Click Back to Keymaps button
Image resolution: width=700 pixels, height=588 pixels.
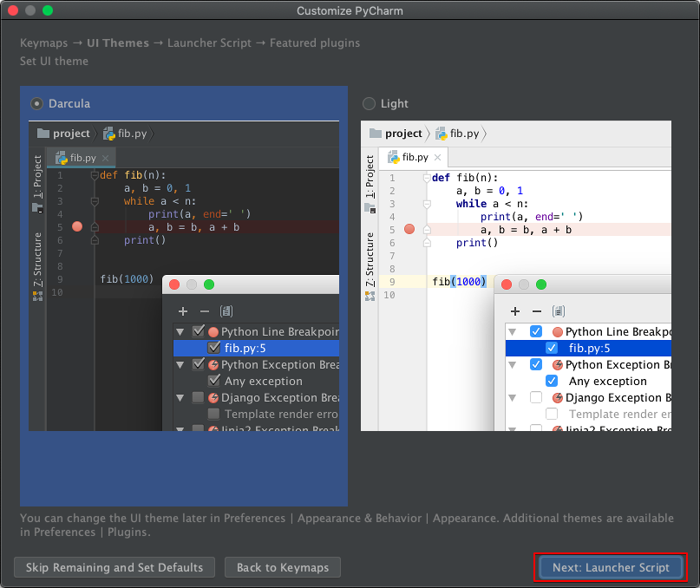click(283, 567)
